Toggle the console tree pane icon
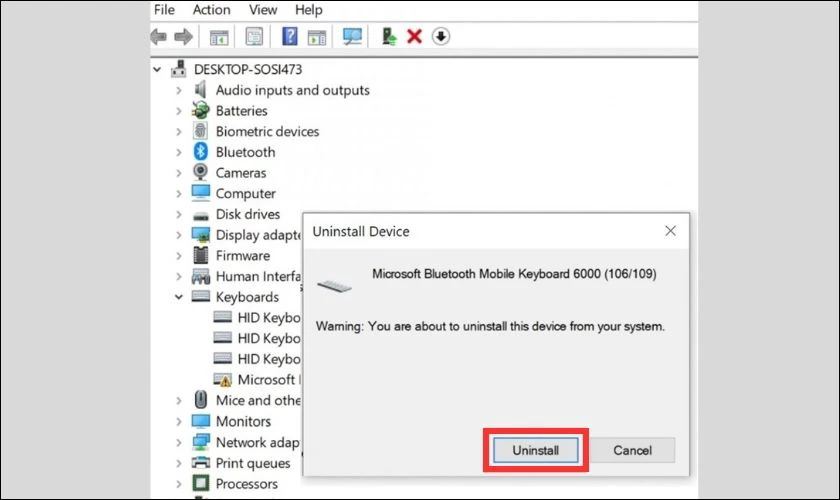840x500 pixels. click(x=219, y=37)
